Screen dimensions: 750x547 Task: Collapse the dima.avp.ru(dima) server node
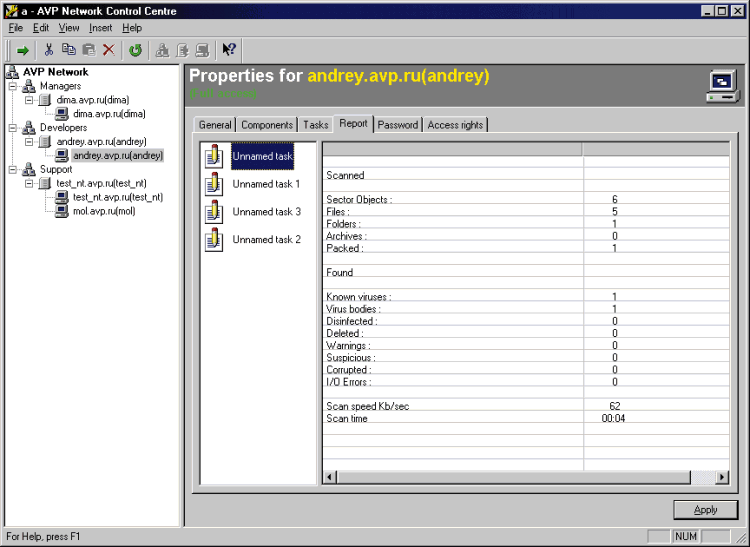click(30, 100)
